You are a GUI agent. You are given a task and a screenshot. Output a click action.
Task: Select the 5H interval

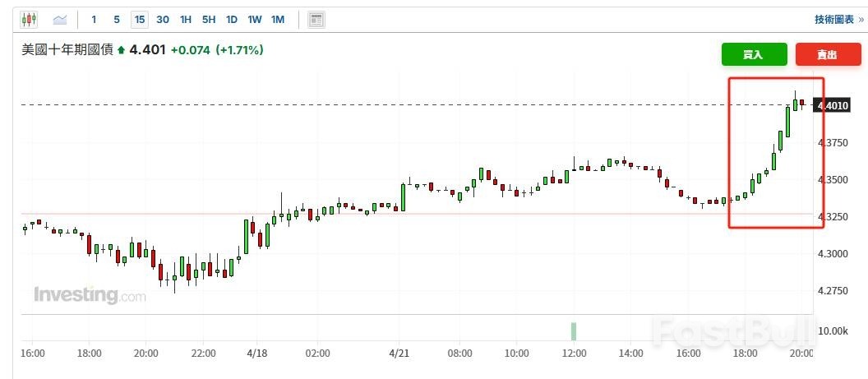pyautogui.click(x=209, y=19)
